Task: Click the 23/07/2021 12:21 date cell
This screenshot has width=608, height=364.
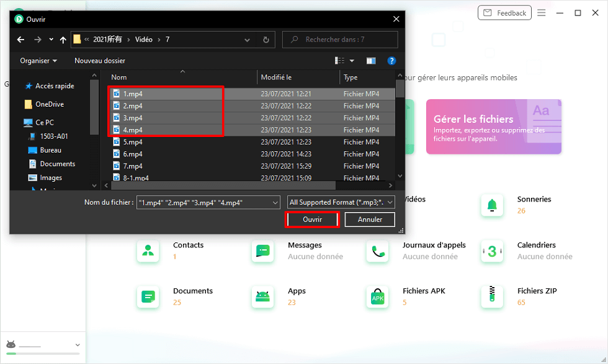Action: (286, 94)
